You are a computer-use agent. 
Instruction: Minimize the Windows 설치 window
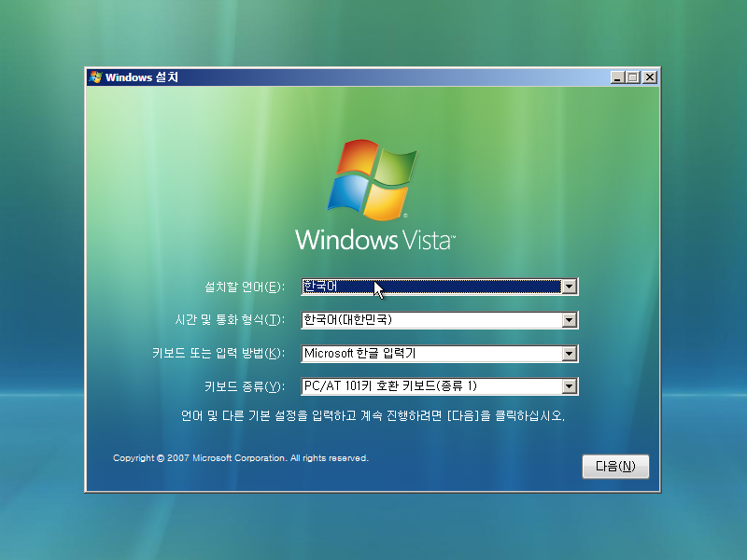tap(617, 77)
